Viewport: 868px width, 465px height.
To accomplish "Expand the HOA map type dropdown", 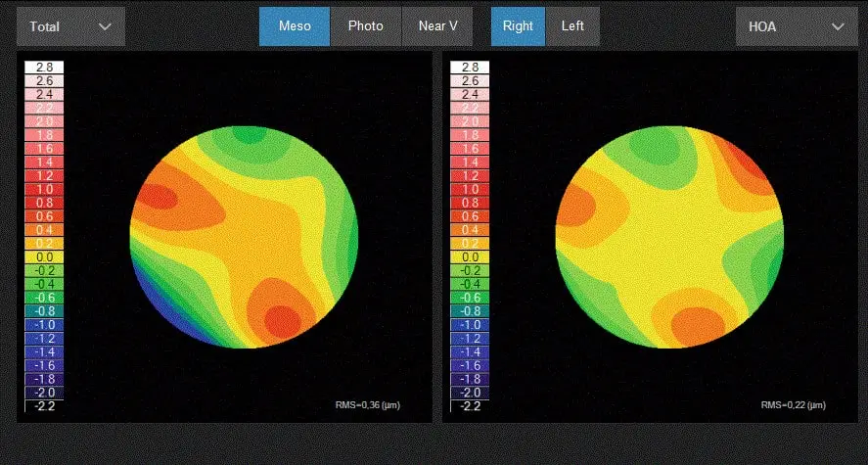I will tap(792, 26).
